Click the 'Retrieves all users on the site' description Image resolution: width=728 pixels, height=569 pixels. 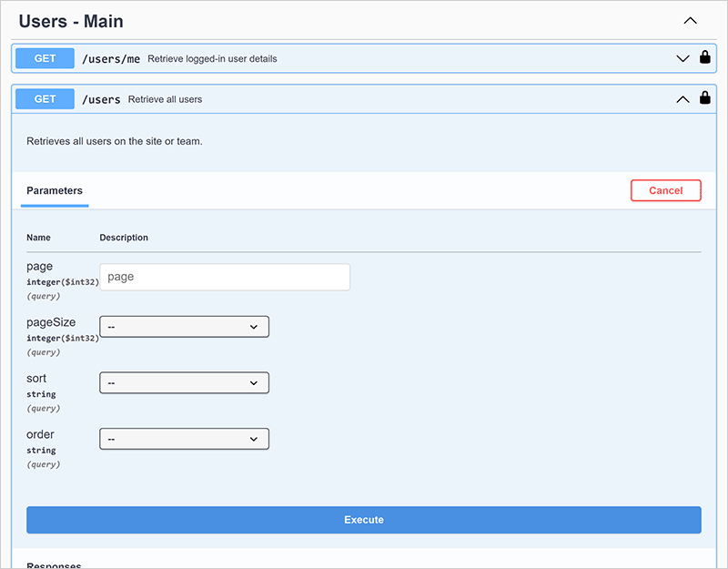click(114, 142)
